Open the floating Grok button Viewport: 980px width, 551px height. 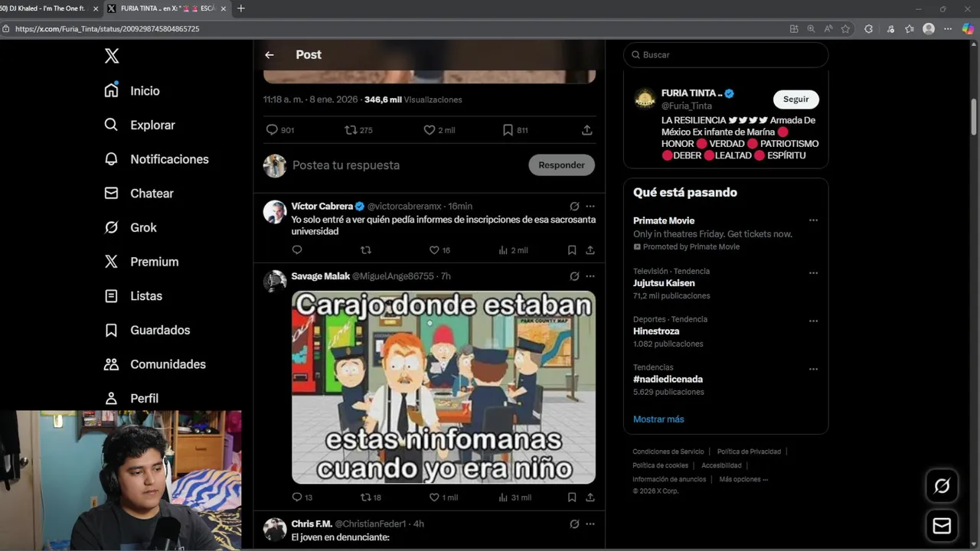tap(942, 486)
